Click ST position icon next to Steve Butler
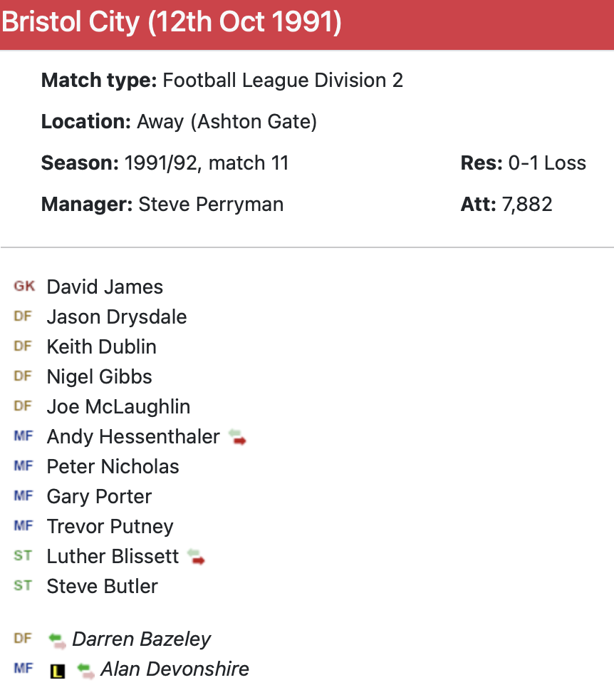 24,586
